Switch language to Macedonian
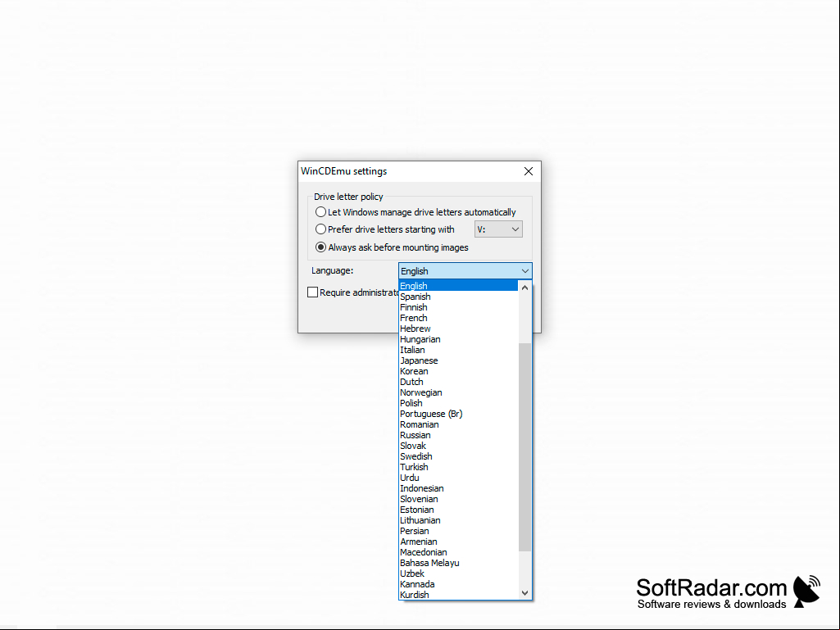The image size is (840, 630). pyautogui.click(x=459, y=552)
